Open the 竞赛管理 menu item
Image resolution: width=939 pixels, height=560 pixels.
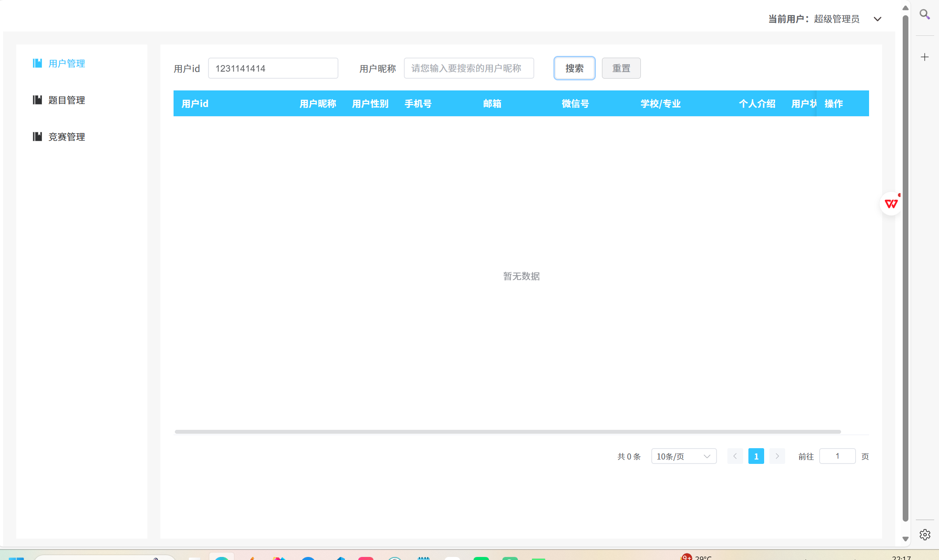[66, 137]
